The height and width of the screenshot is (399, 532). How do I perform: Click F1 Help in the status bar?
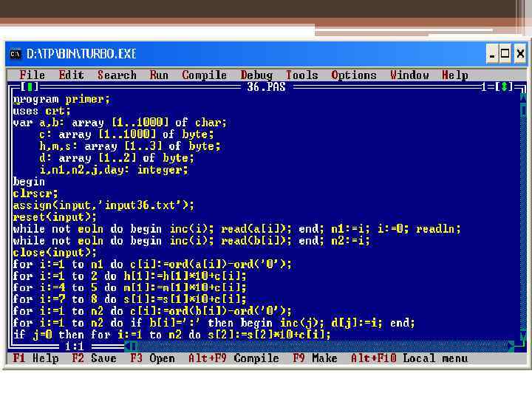tap(35, 358)
